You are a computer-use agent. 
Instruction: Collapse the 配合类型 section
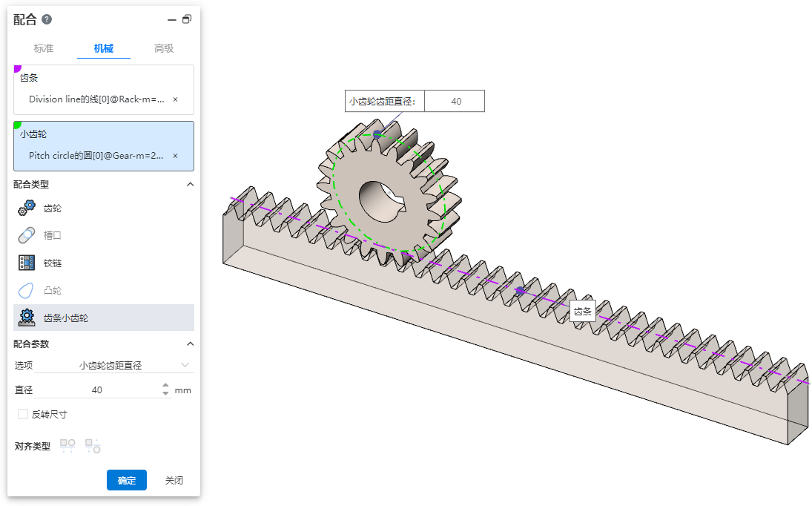(190, 184)
